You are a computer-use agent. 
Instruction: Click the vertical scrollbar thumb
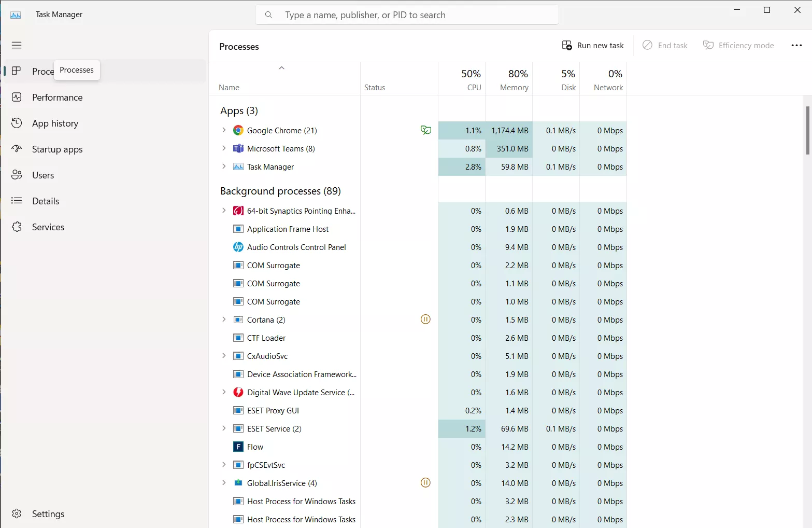coord(807,130)
